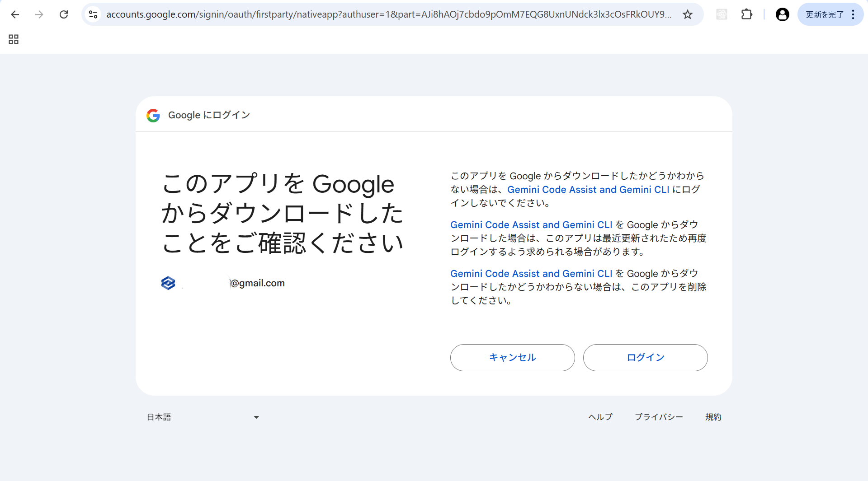The image size is (868, 481).
Task: Click the heading このアプリを Google からダウンロードした
Action: pyautogui.click(x=282, y=213)
